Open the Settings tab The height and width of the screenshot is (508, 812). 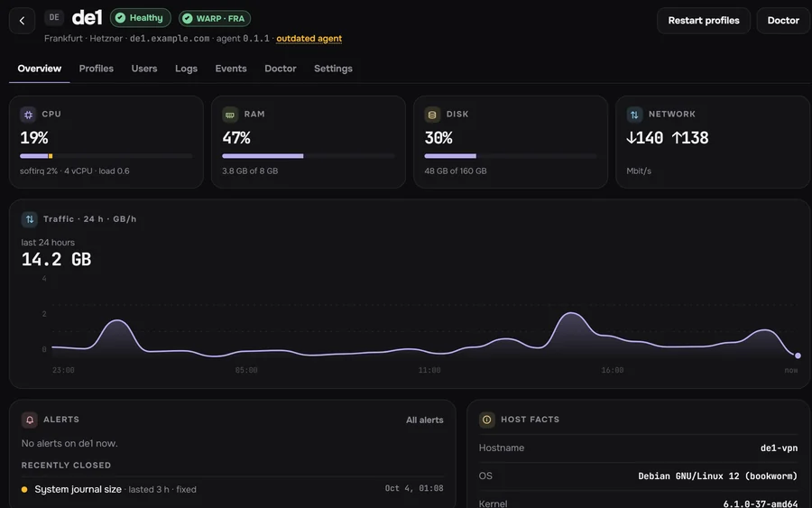pos(333,69)
